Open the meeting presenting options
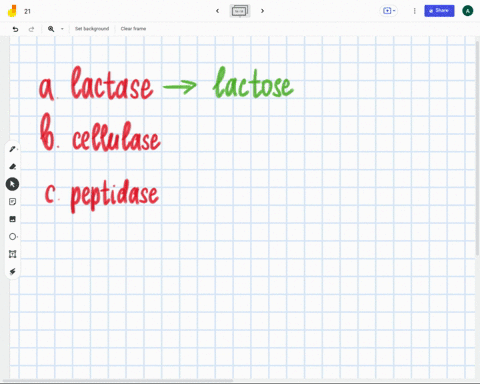Viewport: 480px width, 384px height. tap(389, 11)
